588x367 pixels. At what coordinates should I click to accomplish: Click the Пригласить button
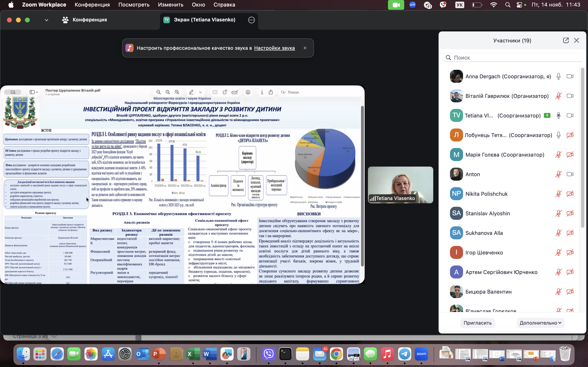click(x=477, y=323)
